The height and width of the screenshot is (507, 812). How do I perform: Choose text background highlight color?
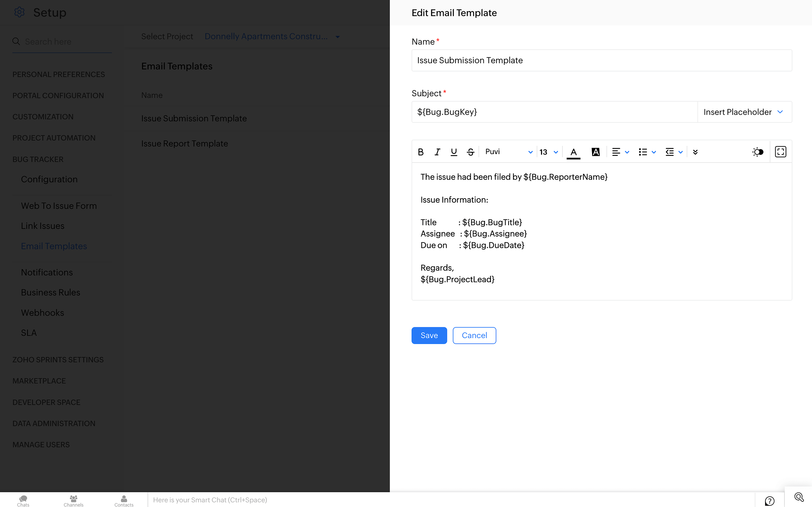tap(595, 152)
